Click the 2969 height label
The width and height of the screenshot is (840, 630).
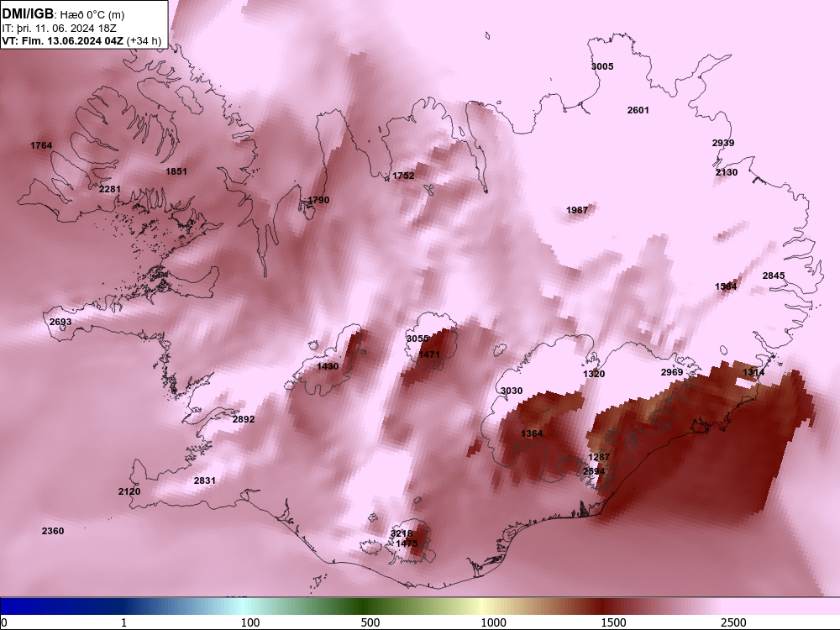(672, 372)
